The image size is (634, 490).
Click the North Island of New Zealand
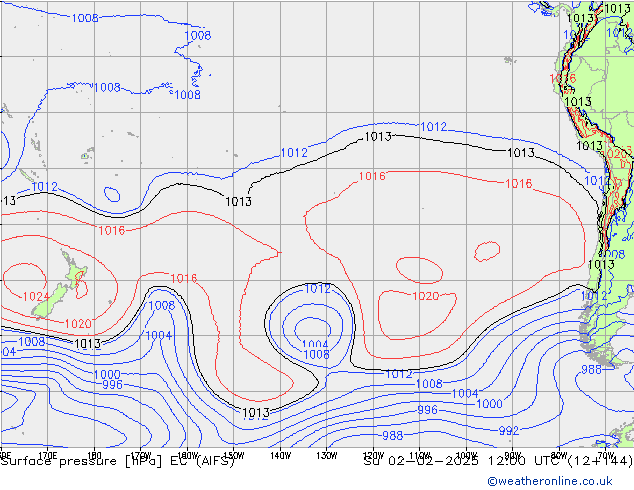(x=74, y=270)
